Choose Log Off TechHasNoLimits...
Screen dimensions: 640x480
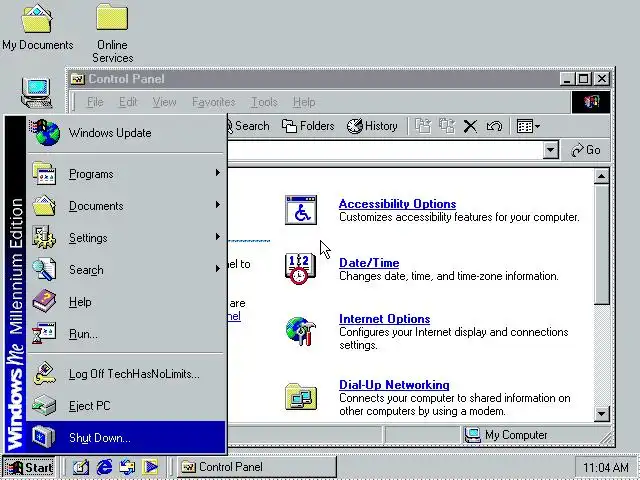coord(126,374)
